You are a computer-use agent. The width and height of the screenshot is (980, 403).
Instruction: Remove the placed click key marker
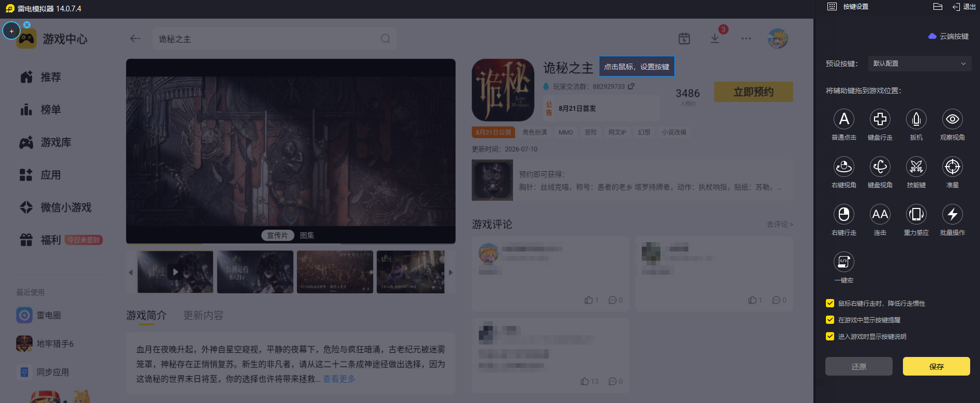[27, 25]
